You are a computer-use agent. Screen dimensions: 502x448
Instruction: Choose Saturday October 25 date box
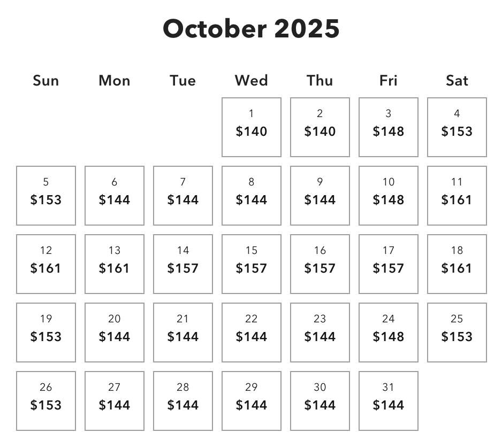pyautogui.click(x=457, y=333)
